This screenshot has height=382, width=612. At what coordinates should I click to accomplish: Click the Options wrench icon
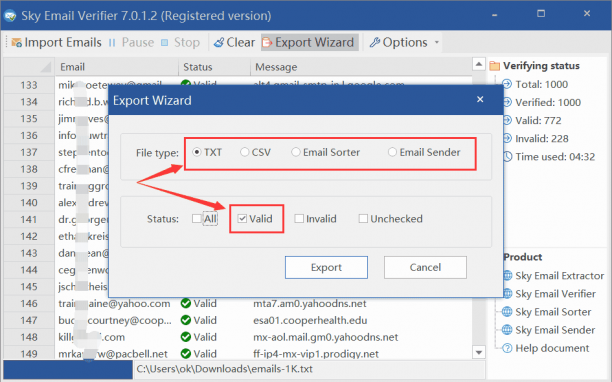click(374, 42)
